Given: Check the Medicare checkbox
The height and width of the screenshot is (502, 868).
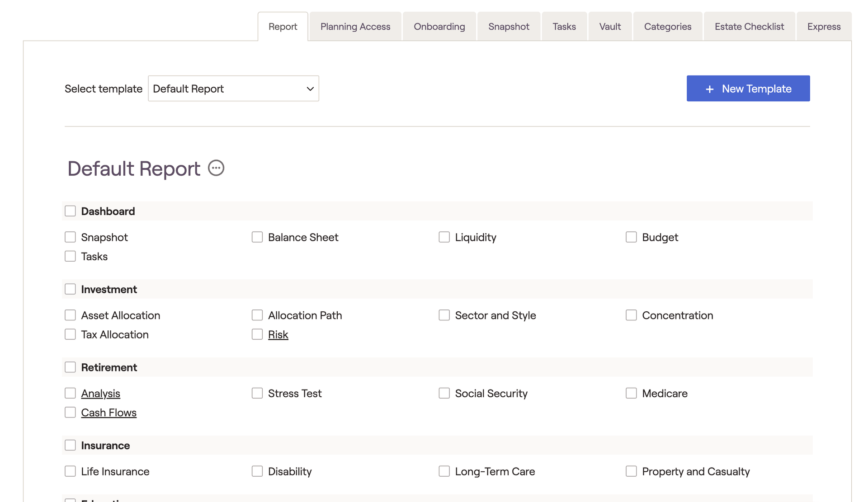Looking at the screenshot, I should coord(631,394).
